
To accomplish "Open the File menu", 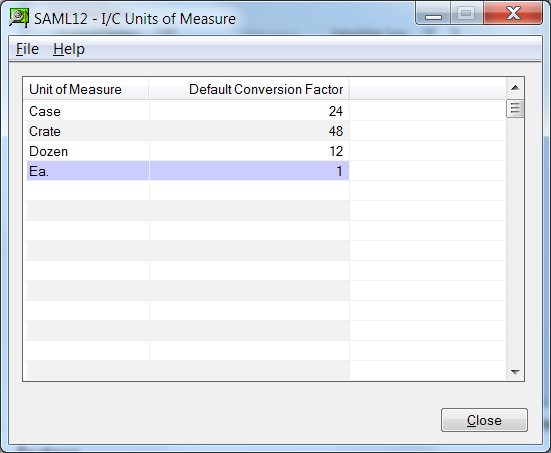I will coord(27,49).
